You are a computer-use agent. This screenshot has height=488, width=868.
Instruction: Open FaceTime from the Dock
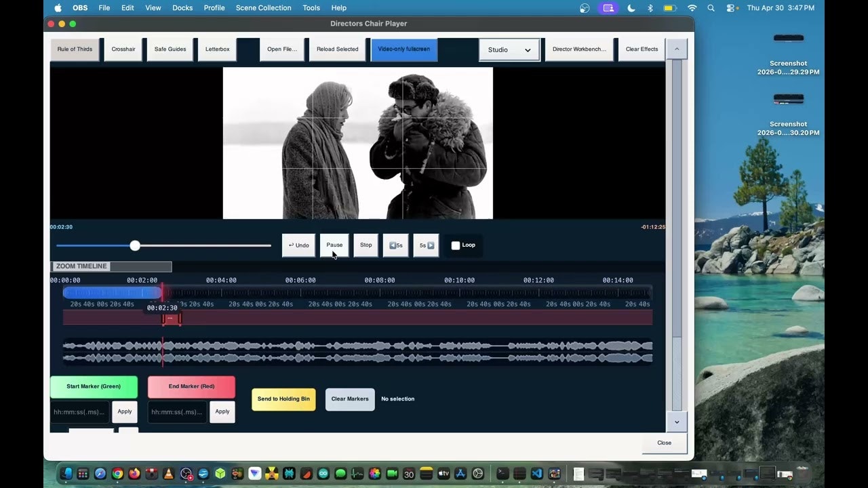point(392,474)
